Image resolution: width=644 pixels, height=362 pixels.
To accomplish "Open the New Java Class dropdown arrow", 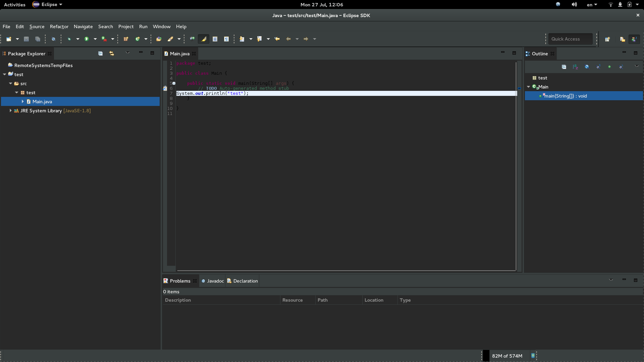I will (146, 39).
